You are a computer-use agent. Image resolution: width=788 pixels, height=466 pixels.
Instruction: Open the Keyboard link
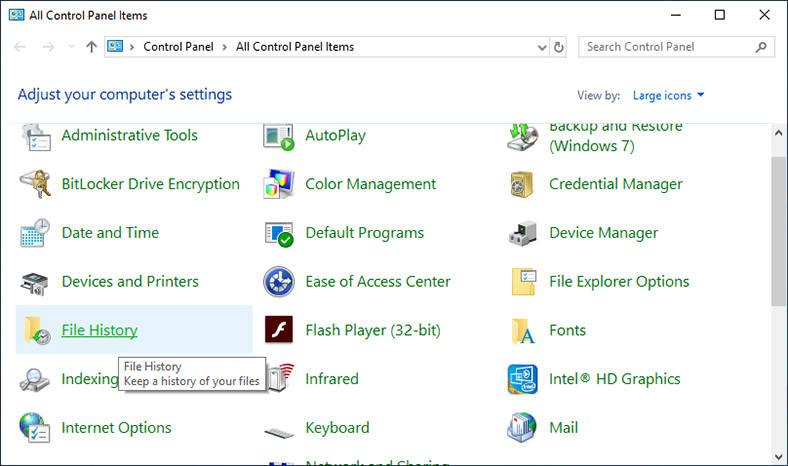pyautogui.click(x=337, y=428)
